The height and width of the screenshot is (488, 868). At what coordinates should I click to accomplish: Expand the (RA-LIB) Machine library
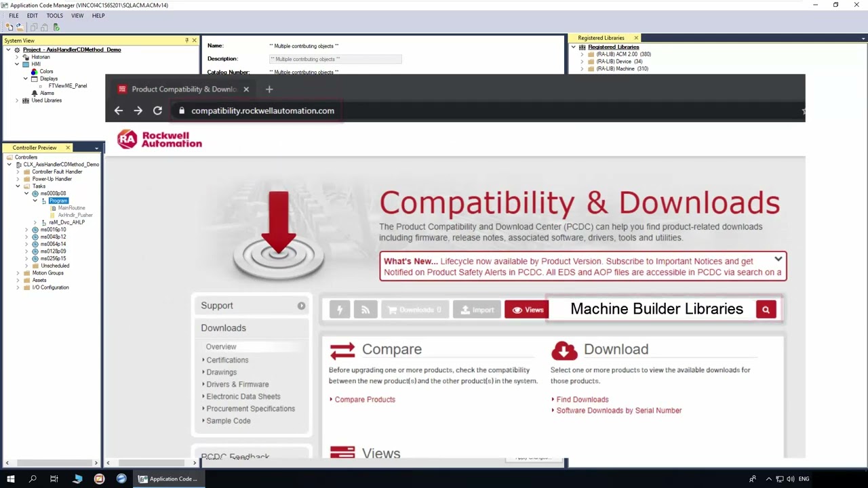tap(582, 68)
